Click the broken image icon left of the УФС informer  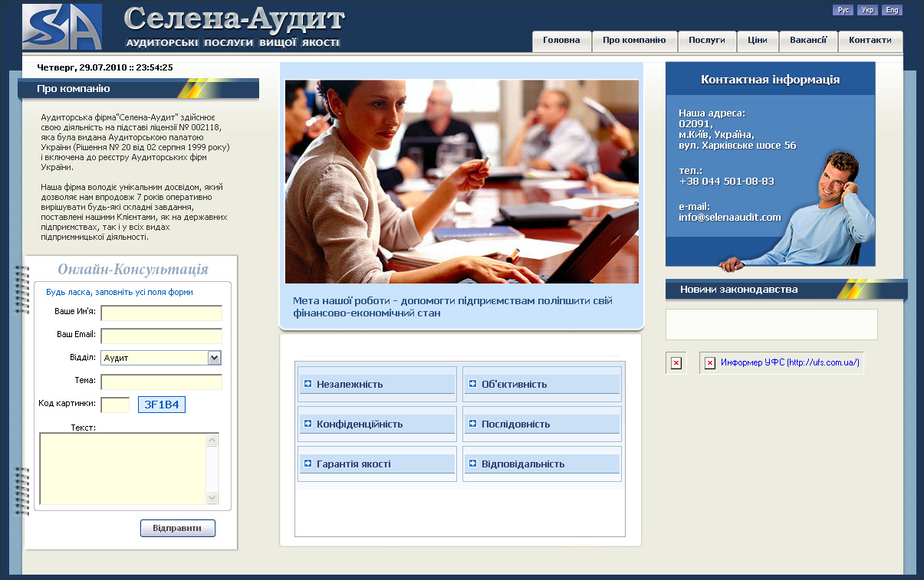pyautogui.click(x=676, y=363)
